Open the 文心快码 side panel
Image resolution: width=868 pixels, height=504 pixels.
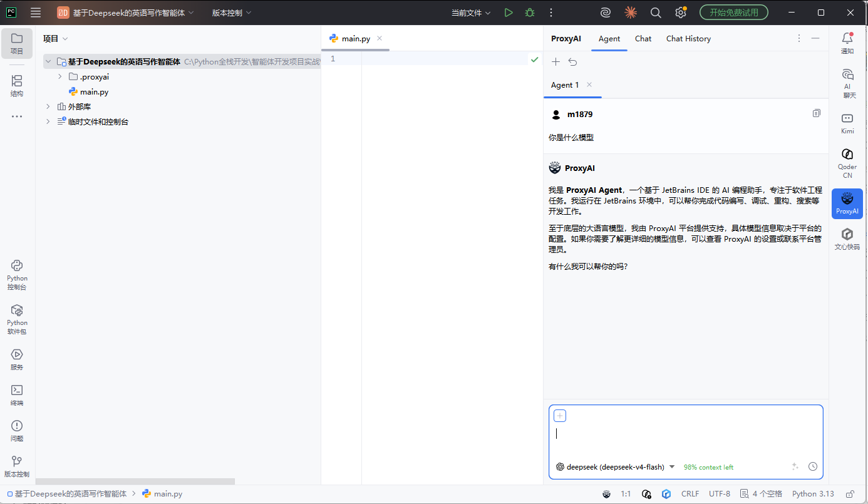pos(847,239)
